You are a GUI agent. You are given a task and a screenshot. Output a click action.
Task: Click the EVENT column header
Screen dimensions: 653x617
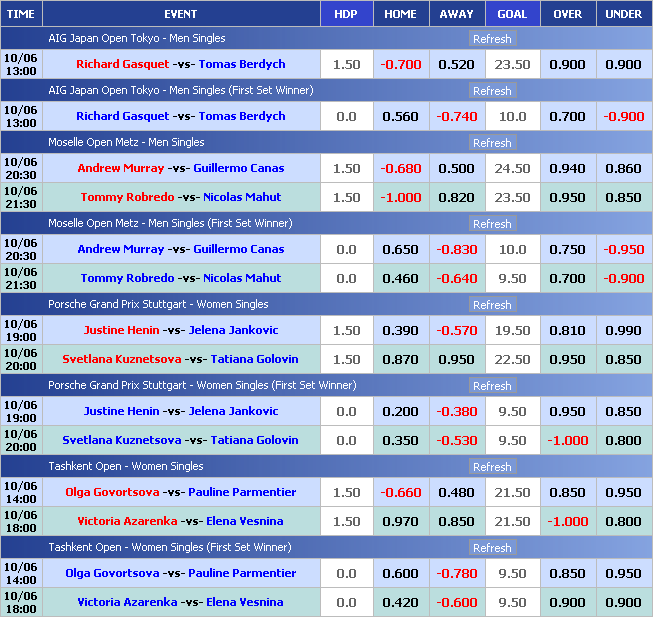click(180, 14)
